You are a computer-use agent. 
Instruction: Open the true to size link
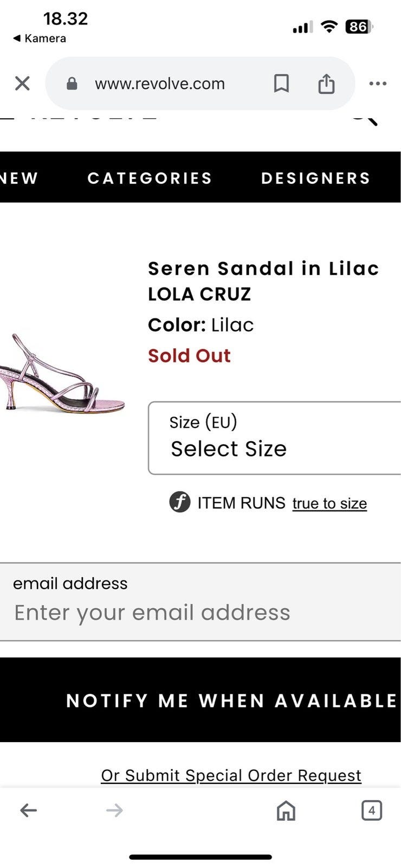tap(329, 503)
